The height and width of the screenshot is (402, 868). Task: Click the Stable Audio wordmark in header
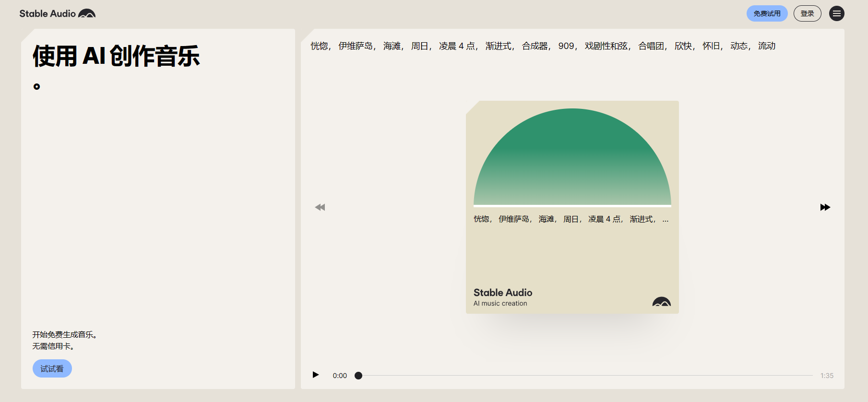point(48,13)
